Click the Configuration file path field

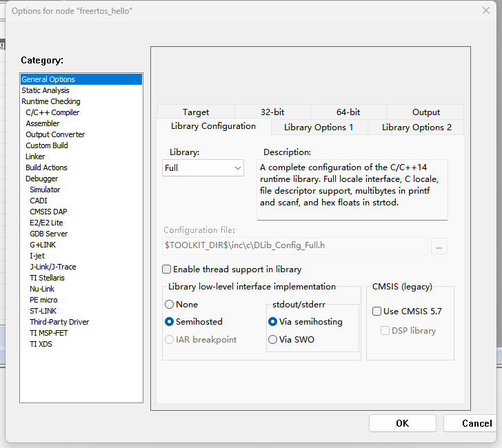pos(295,245)
